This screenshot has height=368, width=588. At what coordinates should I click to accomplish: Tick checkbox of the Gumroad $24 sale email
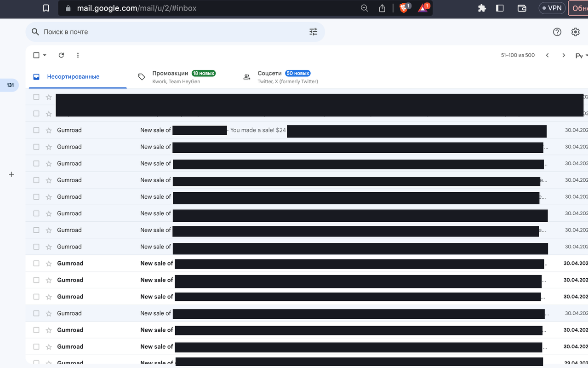(36, 130)
